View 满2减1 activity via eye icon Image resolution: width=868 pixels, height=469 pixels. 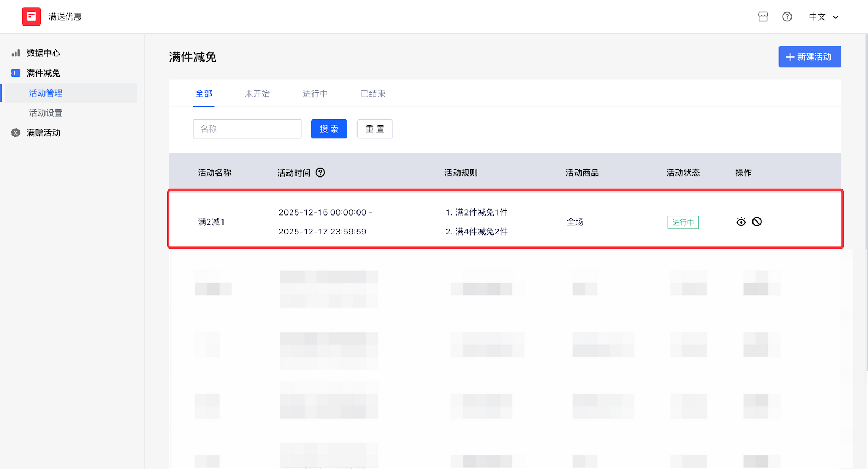741,221
